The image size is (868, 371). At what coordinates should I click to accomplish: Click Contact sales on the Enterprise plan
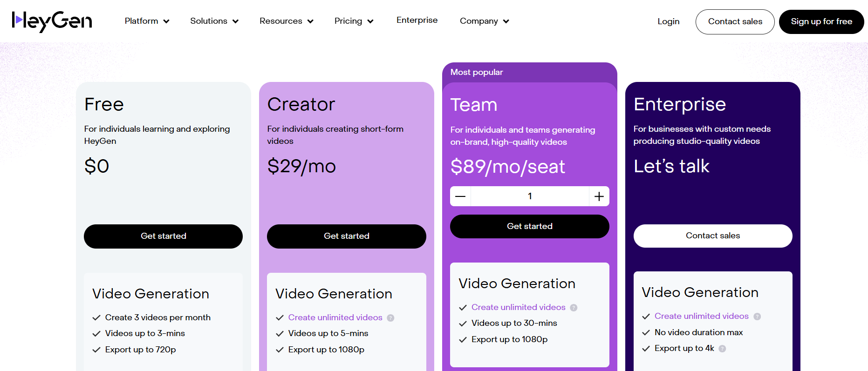pyautogui.click(x=712, y=236)
